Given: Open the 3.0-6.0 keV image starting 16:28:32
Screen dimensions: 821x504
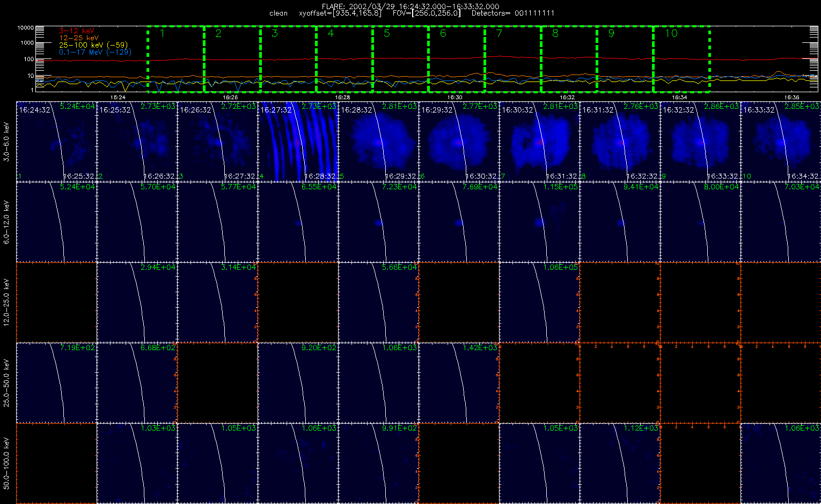Looking at the screenshot, I should click(x=378, y=141).
